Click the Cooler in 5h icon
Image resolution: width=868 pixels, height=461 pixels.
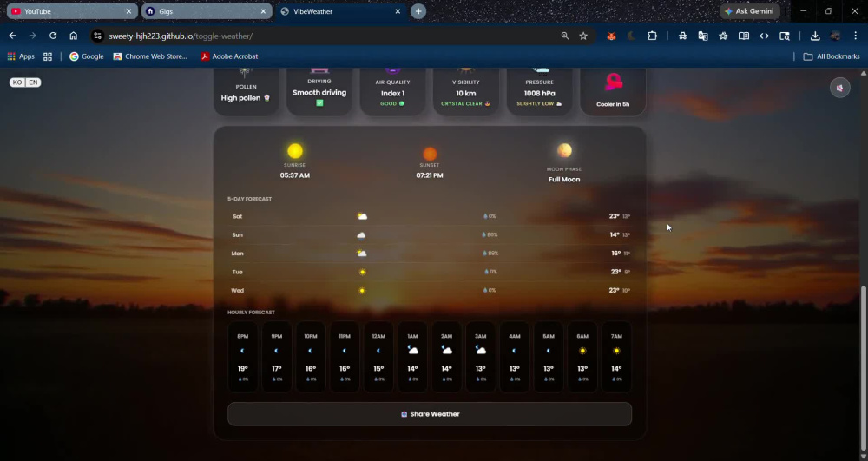click(613, 82)
